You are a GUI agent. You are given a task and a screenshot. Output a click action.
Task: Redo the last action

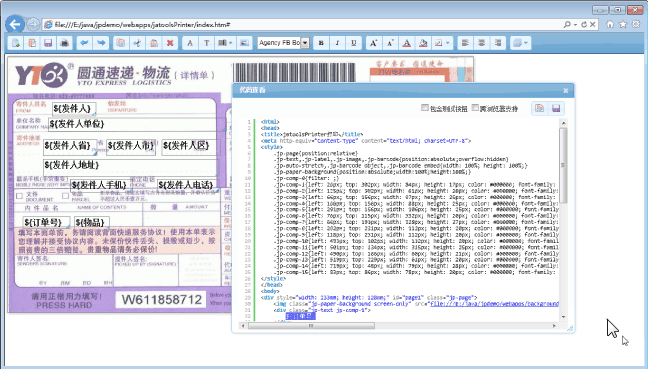[x=101, y=43]
